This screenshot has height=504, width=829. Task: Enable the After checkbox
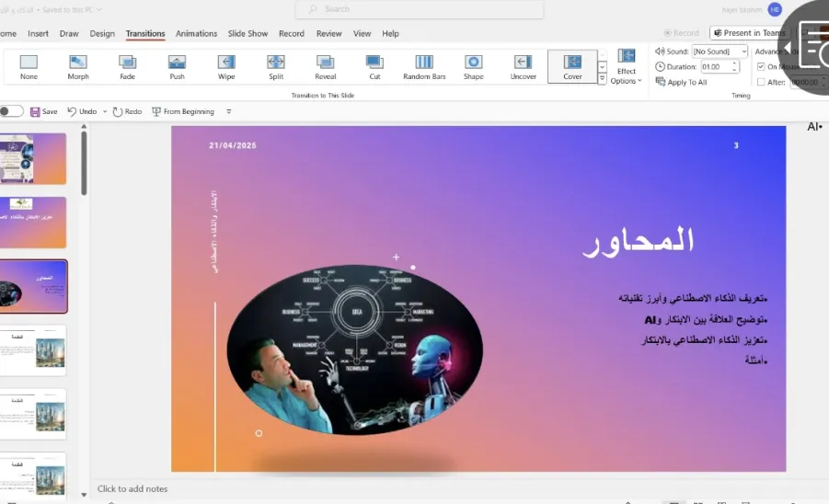(x=761, y=82)
